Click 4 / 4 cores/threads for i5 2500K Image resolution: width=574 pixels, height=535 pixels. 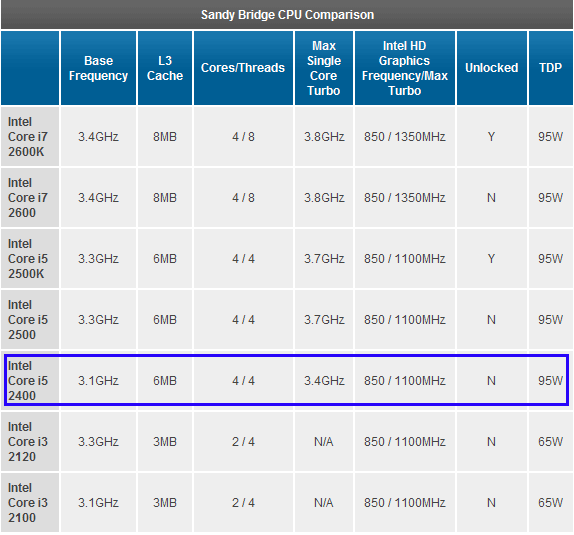[x=243, y=259]
